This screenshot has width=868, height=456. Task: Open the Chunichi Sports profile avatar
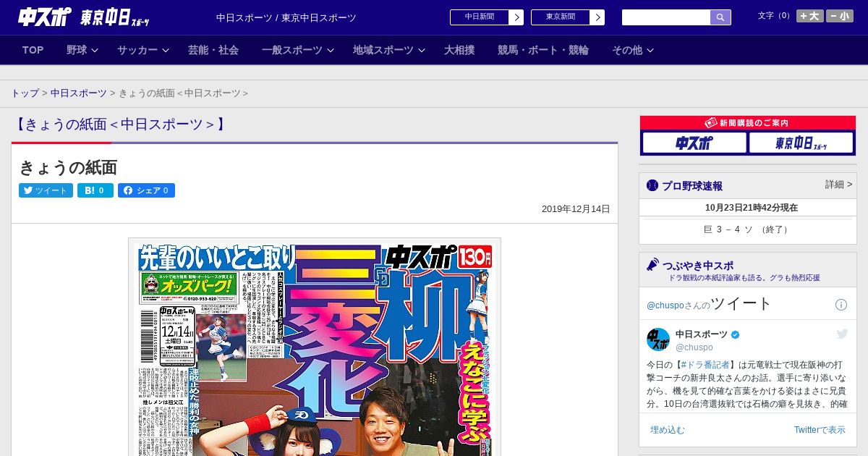click(658, 339)
